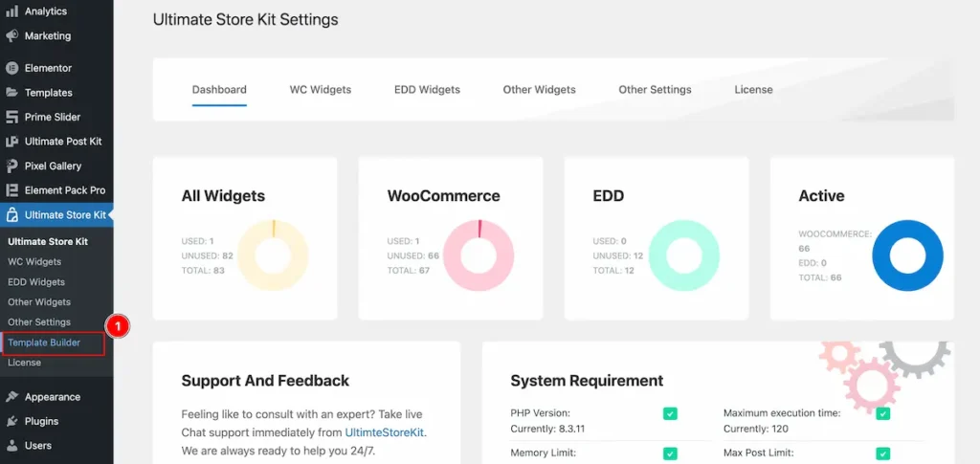
Task: Click the PHP Version green checkmark
Action: tap(670, 413)
